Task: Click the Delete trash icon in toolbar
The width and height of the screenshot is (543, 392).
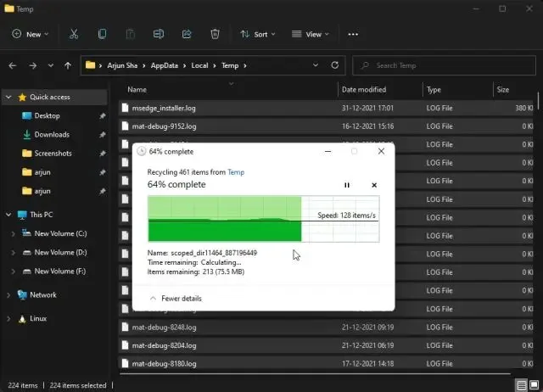Action: pos(215,34)
